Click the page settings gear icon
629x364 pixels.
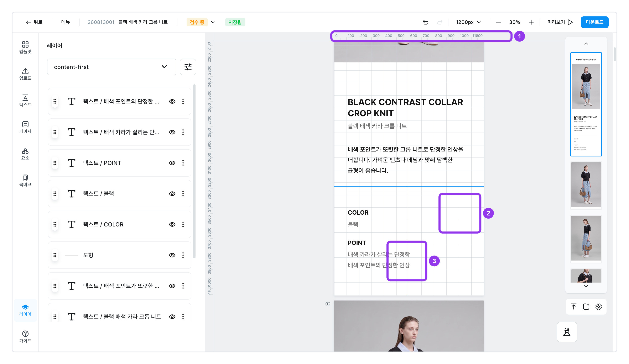(598, 306)
